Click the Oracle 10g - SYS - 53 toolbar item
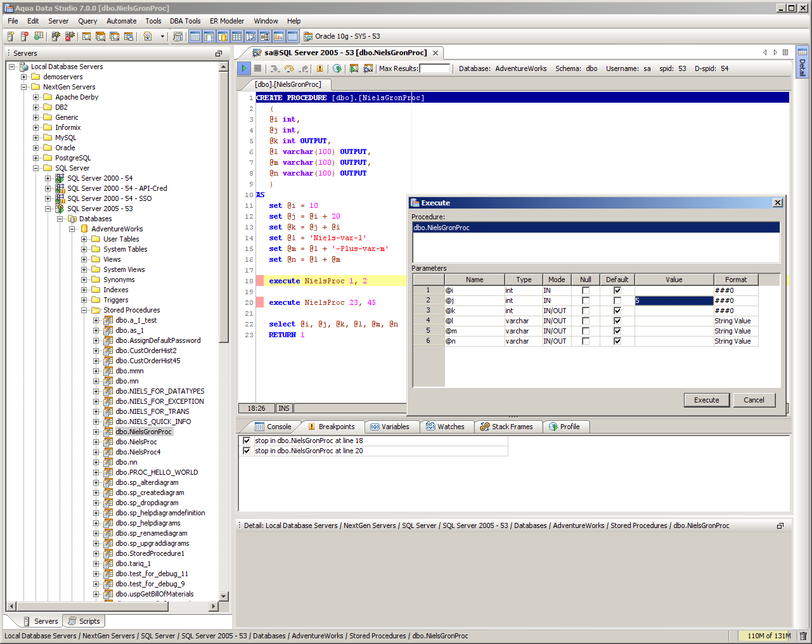Screen dimensions: 812x644 (x=342, y=36)
